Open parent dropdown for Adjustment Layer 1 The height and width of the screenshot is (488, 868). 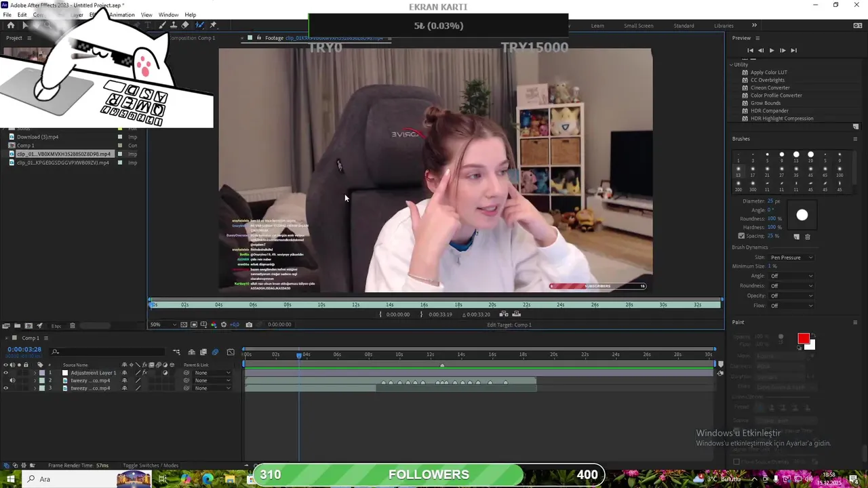click(212, 373)
